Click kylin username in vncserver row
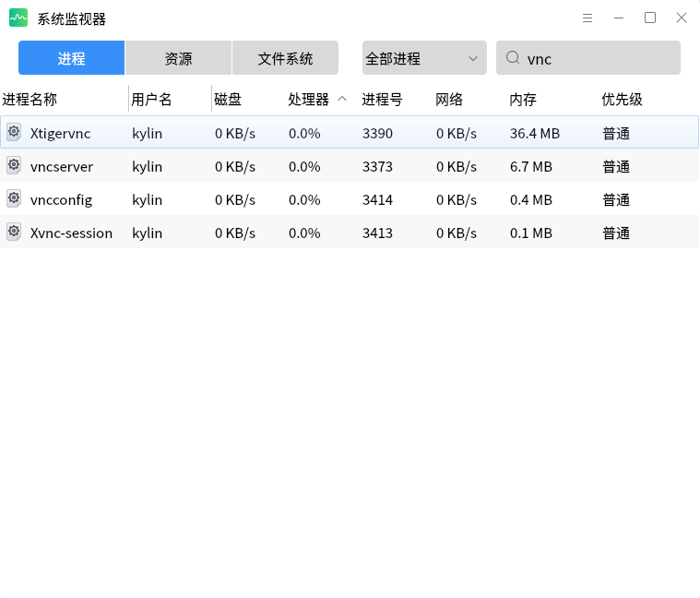This screenshot has height=598, width=700. point(148,167)
